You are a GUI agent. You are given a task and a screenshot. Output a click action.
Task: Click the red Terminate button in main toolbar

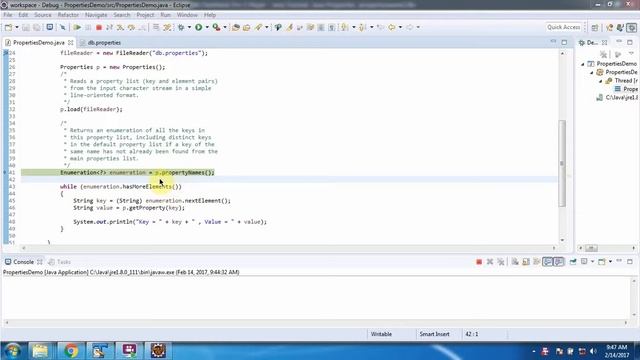[98, 27]
